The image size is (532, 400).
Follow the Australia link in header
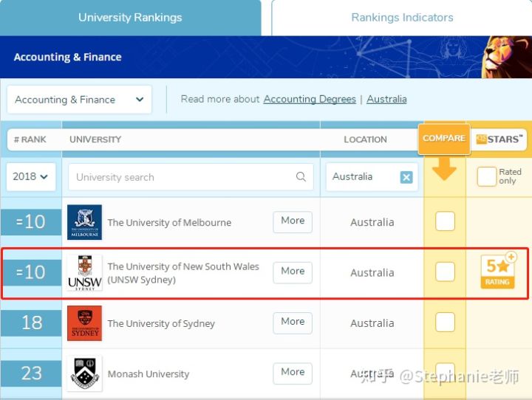point(386,99)
